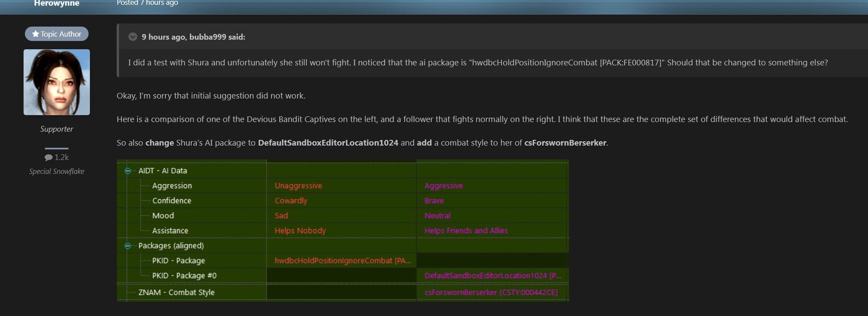Open Herowynne's profile from username
Image resolution: width=868 pixels, height=316 pixels.
tap(57, 3)
